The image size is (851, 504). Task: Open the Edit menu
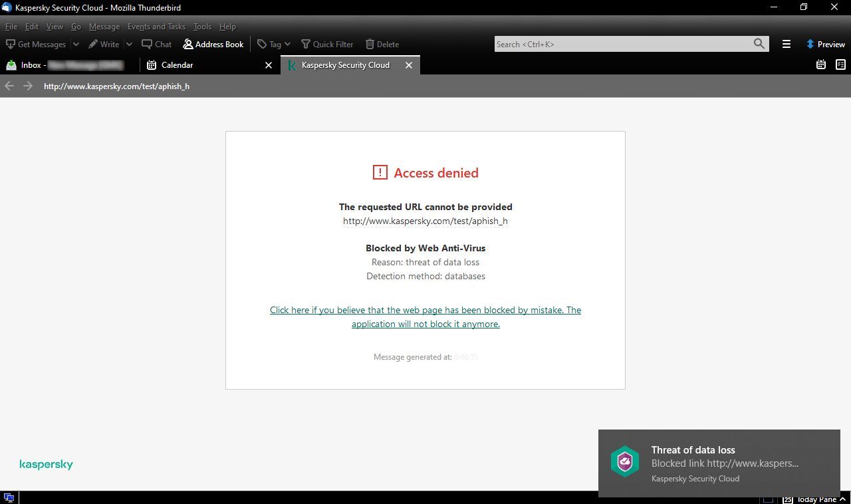click(32, 27)
